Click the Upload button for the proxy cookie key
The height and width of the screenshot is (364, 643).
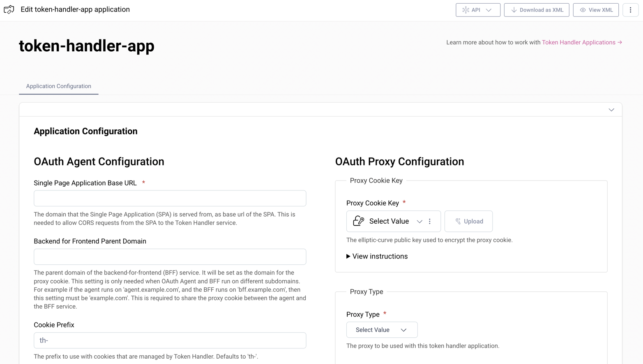pos(468,221)
